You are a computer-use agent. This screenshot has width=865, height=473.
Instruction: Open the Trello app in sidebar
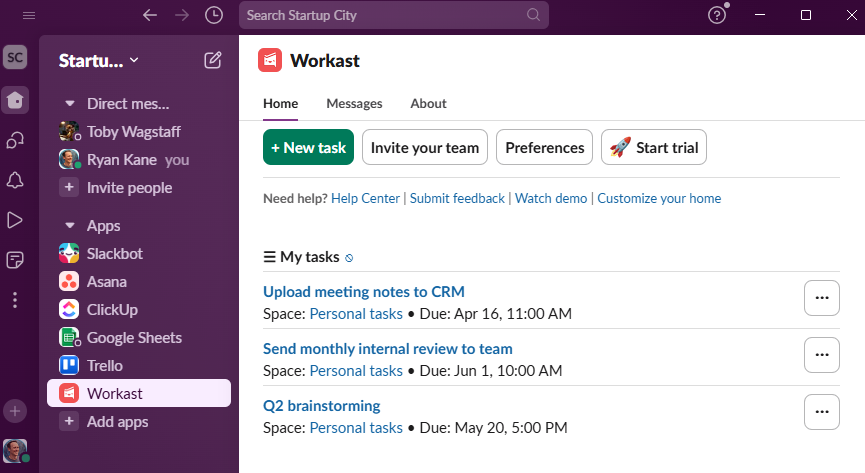click(105, 366)
